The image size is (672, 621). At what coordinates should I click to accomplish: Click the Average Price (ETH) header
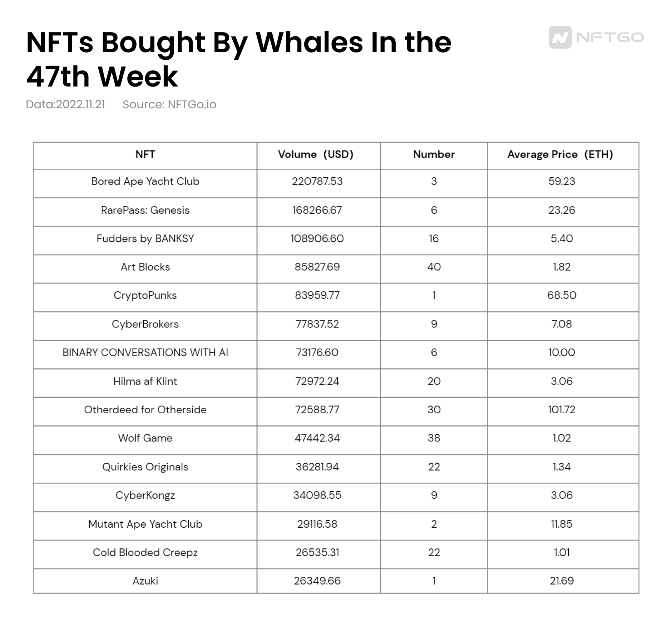point(560,154)
